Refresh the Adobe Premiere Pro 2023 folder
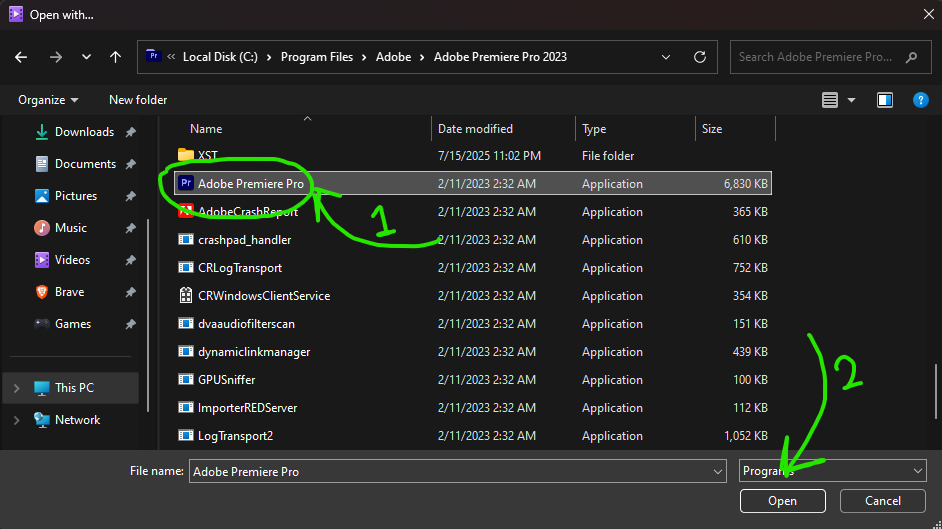The height and width of the screenshot is (529, 942). pyautogui.click(x=700, y=57)
